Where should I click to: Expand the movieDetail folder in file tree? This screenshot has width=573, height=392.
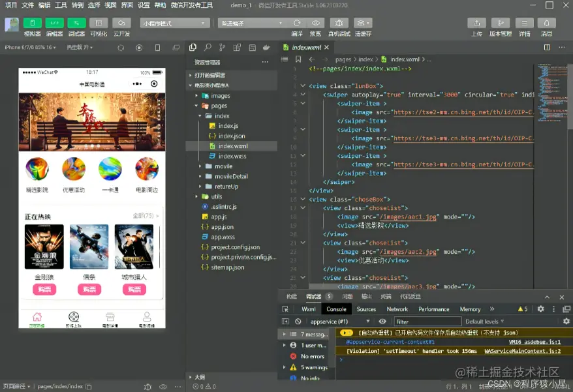(231, 176)
